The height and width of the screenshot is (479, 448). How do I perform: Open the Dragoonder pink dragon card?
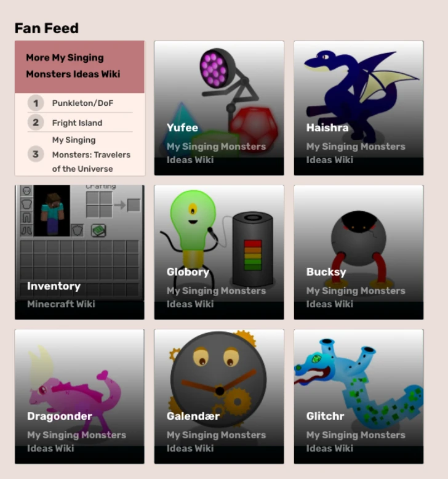[x=79, y=396]
